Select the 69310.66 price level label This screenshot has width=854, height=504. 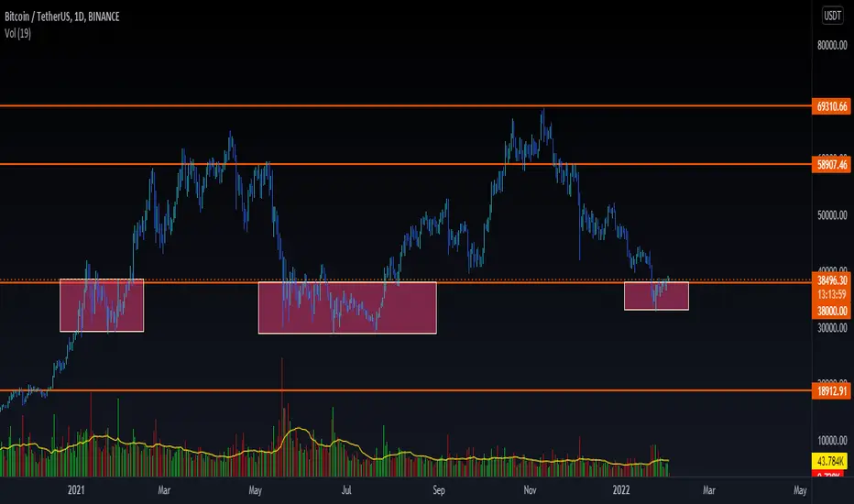tap(832, 106)
